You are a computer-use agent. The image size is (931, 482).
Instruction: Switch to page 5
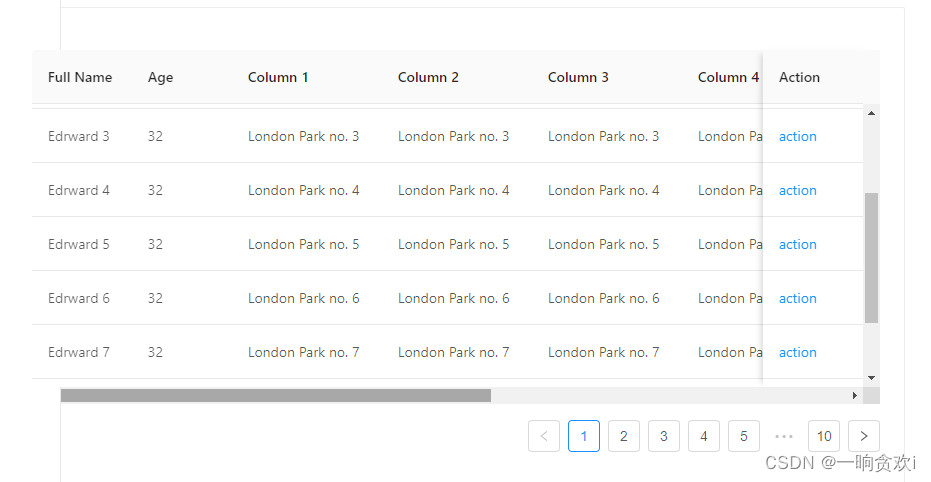tap(744, 436)
